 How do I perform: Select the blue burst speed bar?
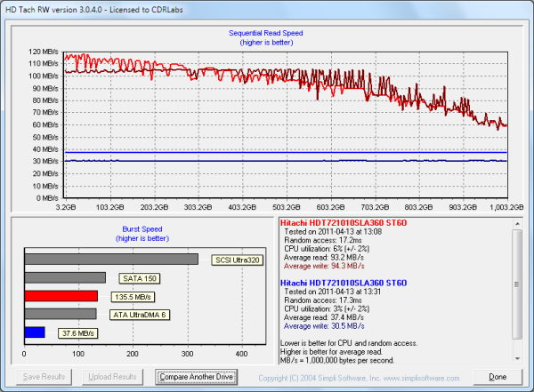tap(34, 332)
